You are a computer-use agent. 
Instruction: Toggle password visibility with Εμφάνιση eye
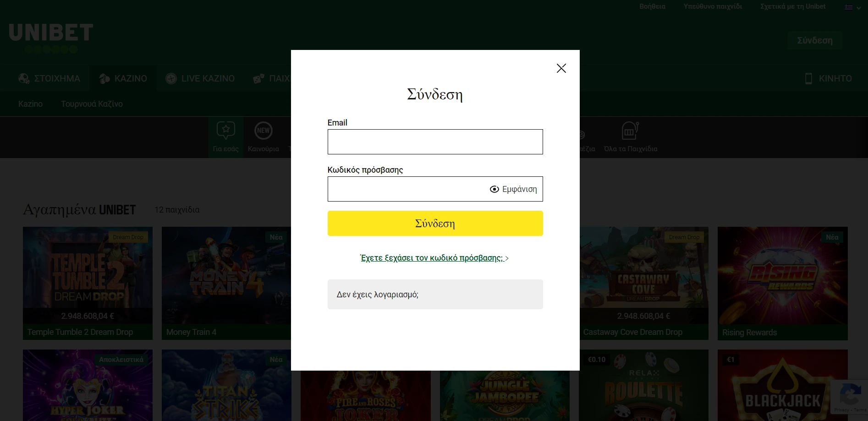tap(513, 189)
